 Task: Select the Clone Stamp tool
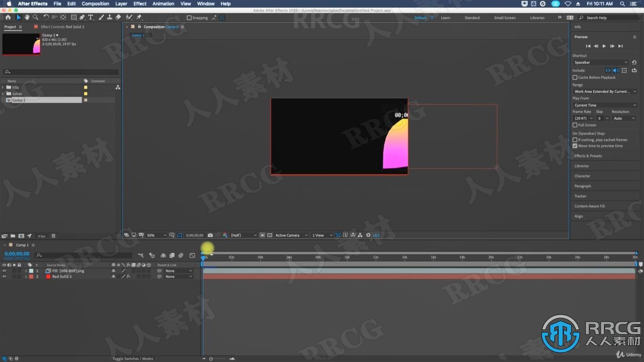109,17
